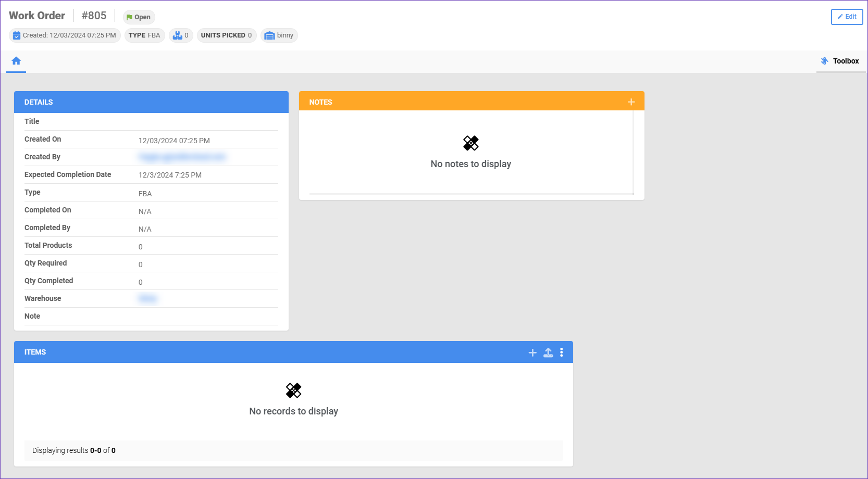Click the Edit button
The width and height of the screenshot is (868, 479).
tap(847, 17)
